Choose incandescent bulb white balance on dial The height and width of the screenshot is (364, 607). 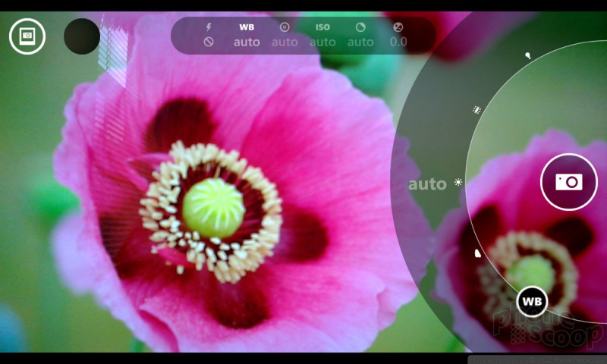tap(527, 55)
